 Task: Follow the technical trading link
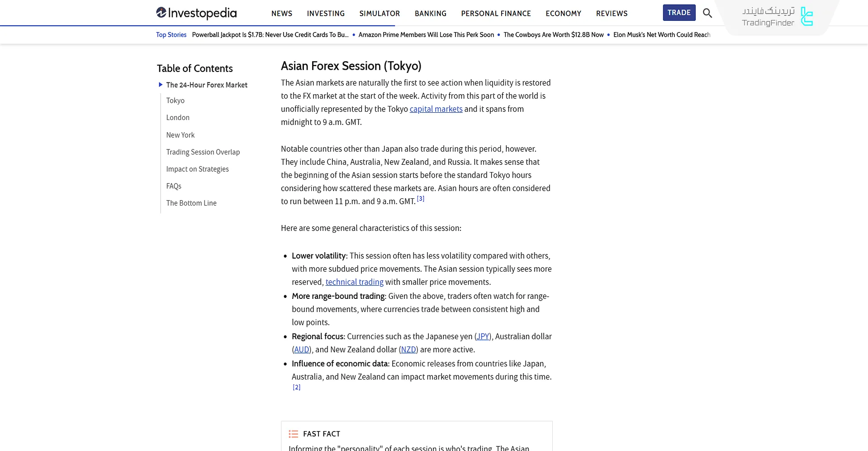click(354, 282)
